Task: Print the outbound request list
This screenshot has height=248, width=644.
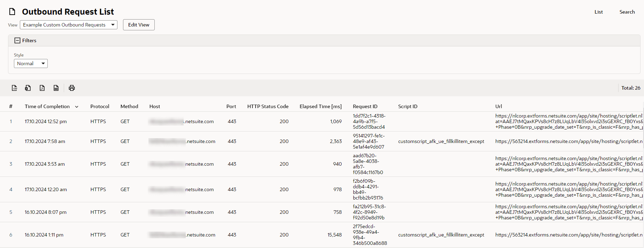Action: [72, 88]
